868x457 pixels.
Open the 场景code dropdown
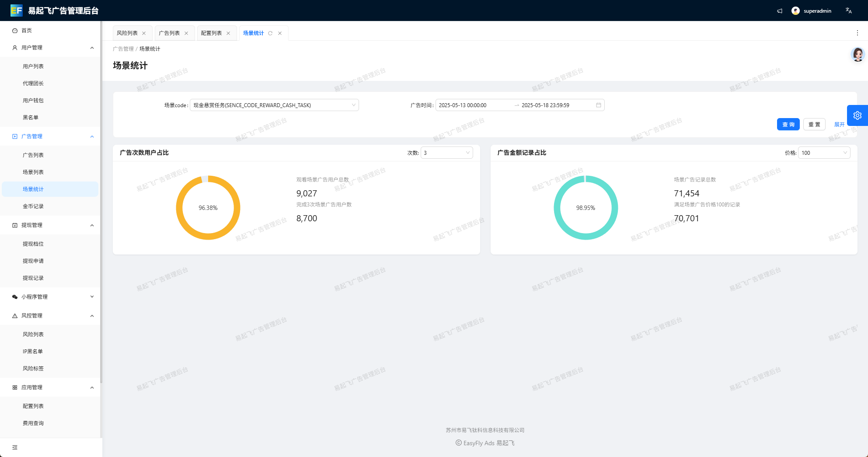coord(274,105)
